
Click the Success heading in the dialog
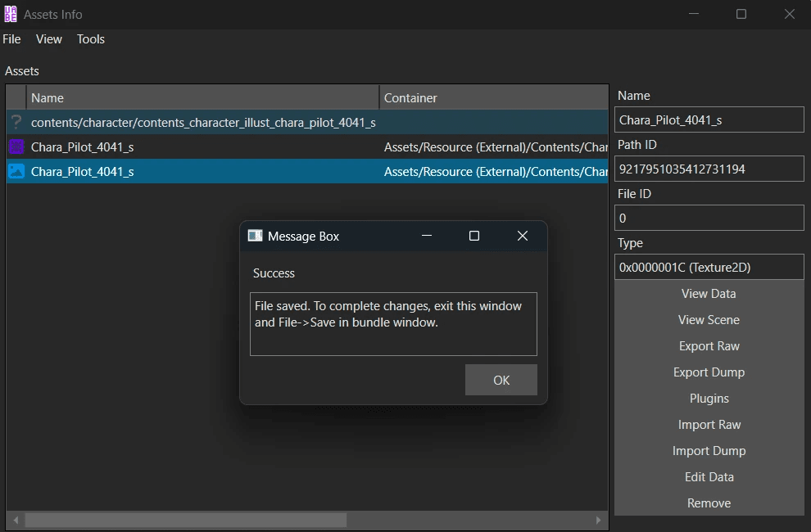point(274,273)
